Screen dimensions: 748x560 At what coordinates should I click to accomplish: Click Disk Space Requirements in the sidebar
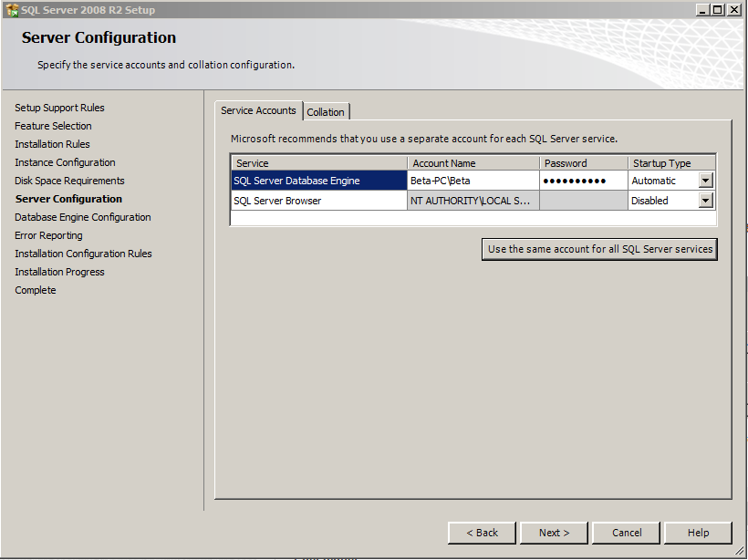click(x=69, y=181)
